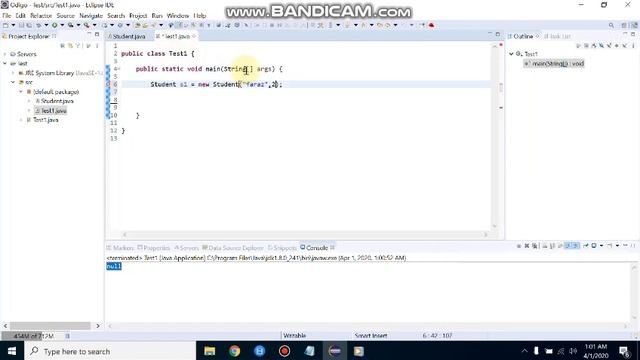Maximize the Project Explorer panel
The height and width of the screenshot is (360, 640).
(x=97, y=35)
